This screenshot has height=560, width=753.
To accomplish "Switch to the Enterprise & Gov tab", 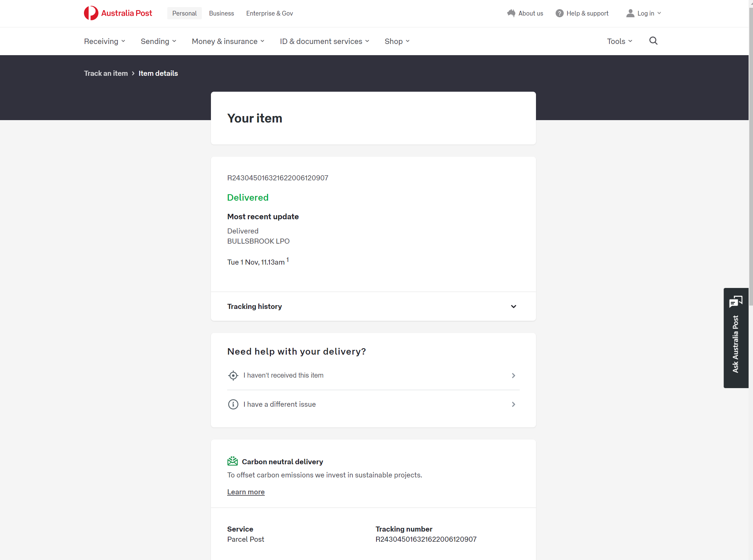I will pos(269,13).
